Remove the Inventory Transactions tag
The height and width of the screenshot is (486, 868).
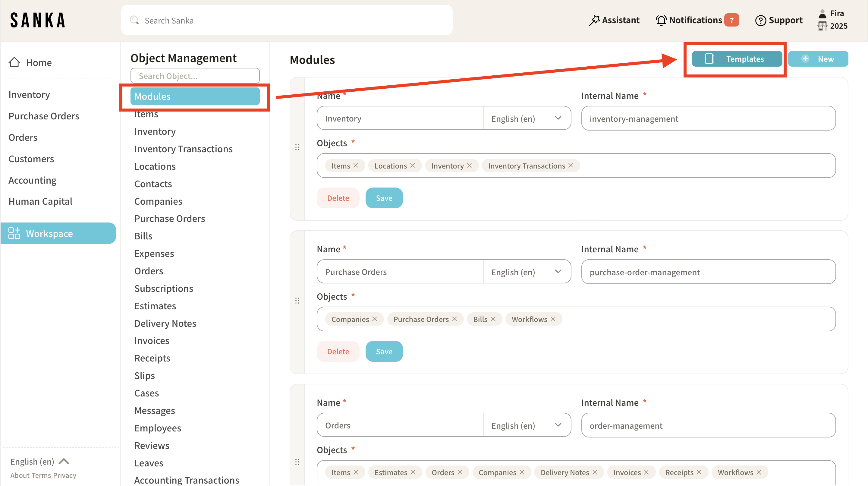click(571, 166)
